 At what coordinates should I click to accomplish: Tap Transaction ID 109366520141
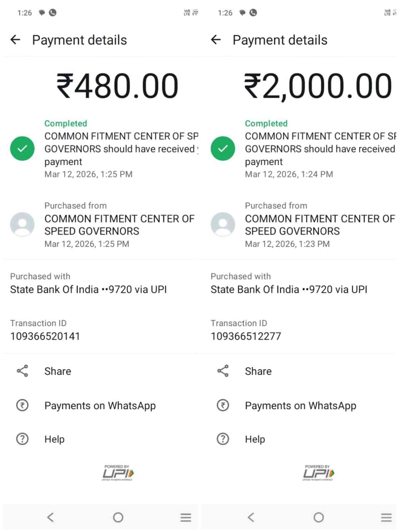[x=45, y=336]
